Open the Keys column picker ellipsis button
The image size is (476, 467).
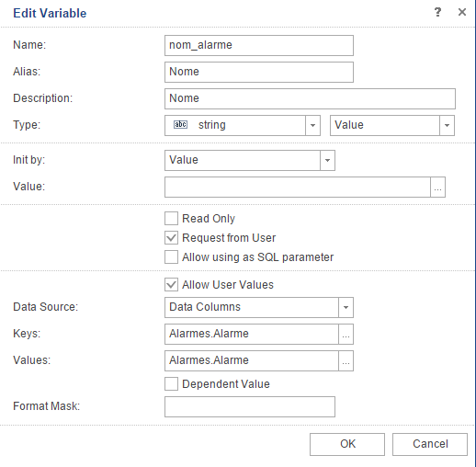346,334
